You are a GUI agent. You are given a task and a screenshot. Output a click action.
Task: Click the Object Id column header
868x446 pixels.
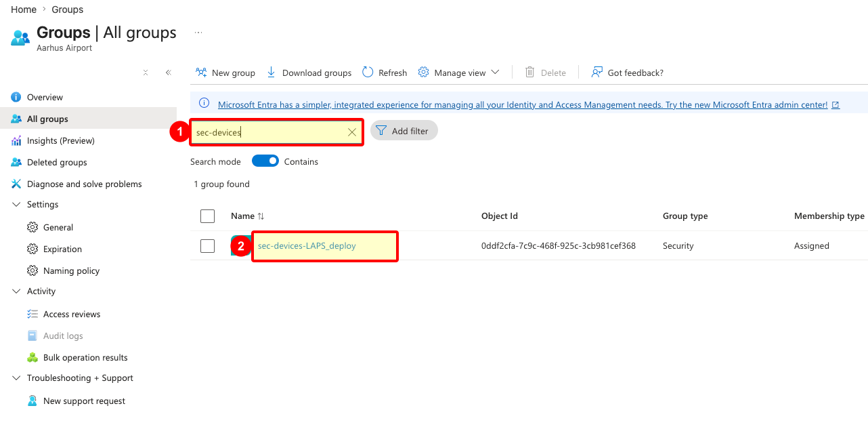click(500, 216)
